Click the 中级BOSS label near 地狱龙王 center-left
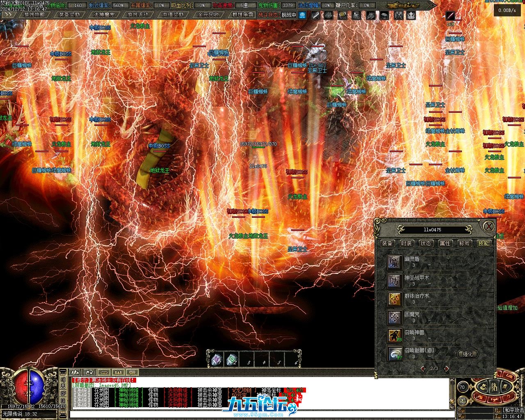This screenshot has width=525, height=420. [159, 146]
